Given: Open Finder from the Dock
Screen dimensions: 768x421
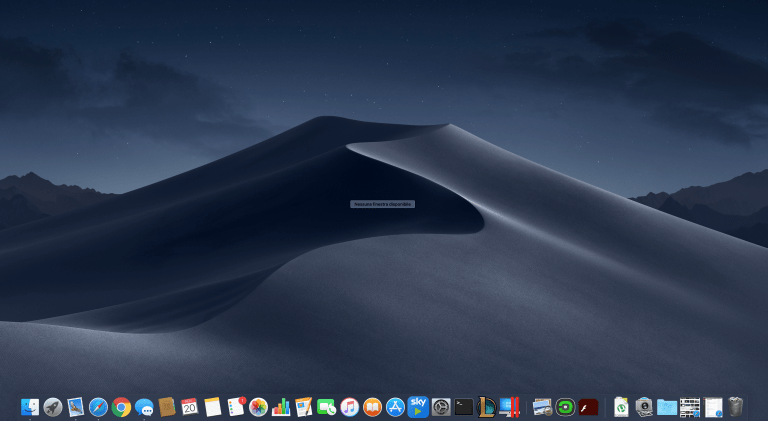Looking at the screenshot, I should pos(30,407).
